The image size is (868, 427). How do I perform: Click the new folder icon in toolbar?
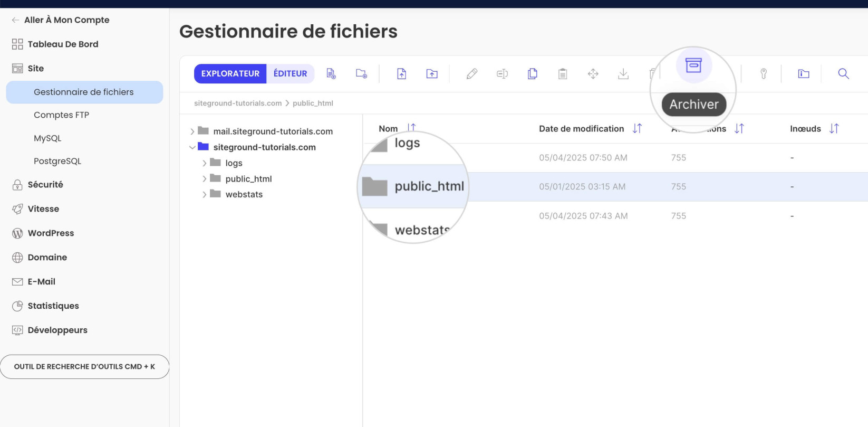pos(361,74)
